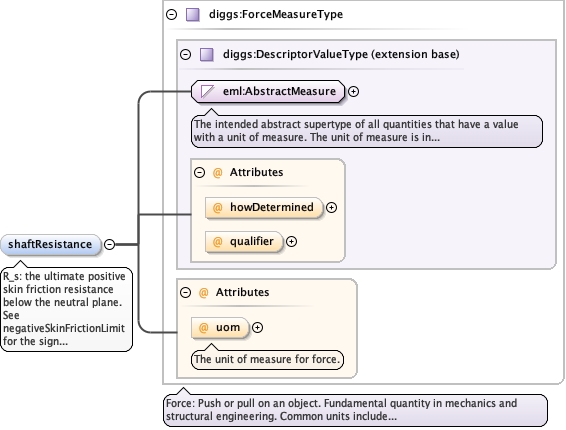The width and height of the screenshot is (566, 430).
Task: Click the 'unit of measure for force' annotation
Action: [267, 360]
